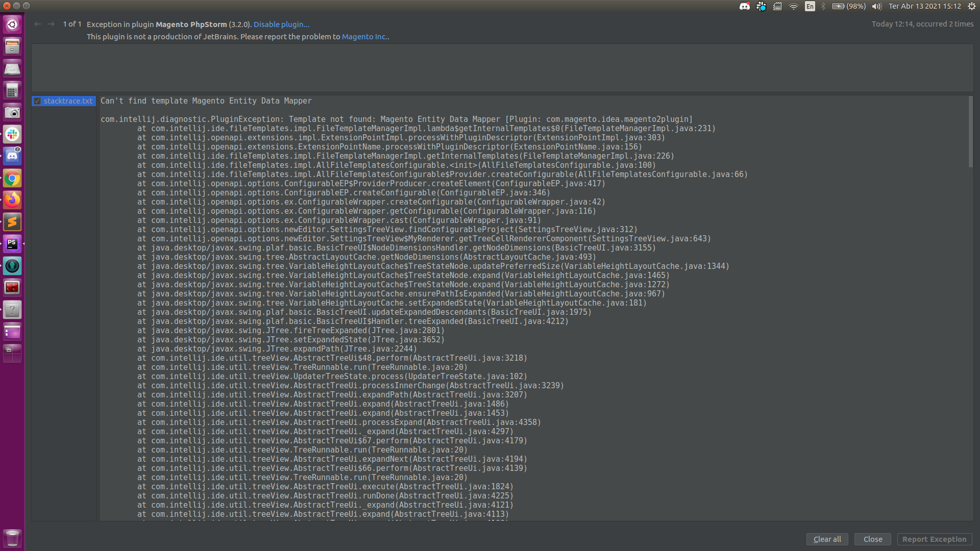Open the system power gear menu
The height and width of the screenshot is (551, 980).
point(971,6)
